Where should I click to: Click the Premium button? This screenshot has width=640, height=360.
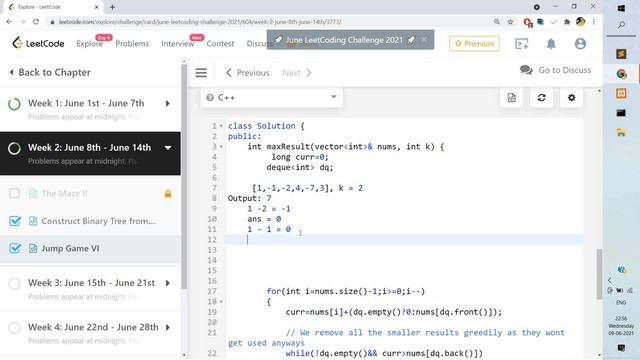(x=474, y=43)
